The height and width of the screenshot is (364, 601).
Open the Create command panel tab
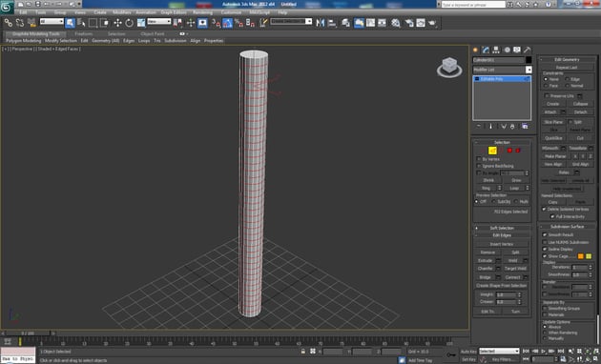(475, 50)
